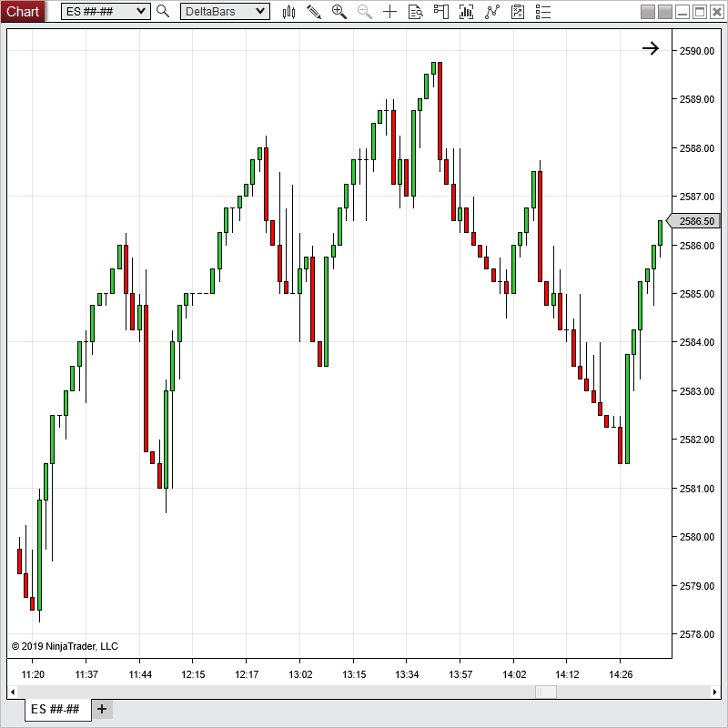The image size is (728, 728).
Task: Click the arrow at chart top right
Action: click(x=651, y=48)
